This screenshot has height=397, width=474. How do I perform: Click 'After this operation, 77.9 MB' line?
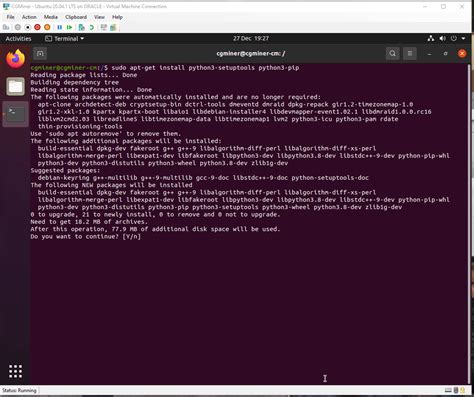155,229
